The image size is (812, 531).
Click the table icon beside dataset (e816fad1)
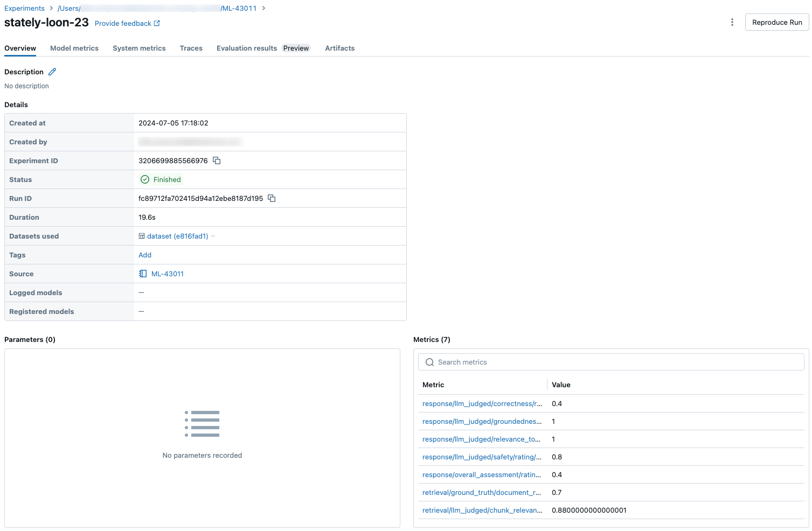pos(142,236)
